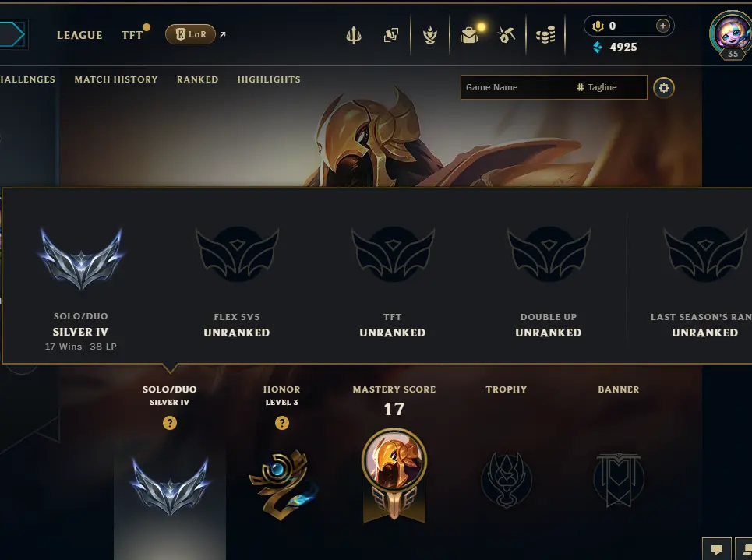Open the Clash trident icon
752x560 pixels.
(x=354, y=35)
